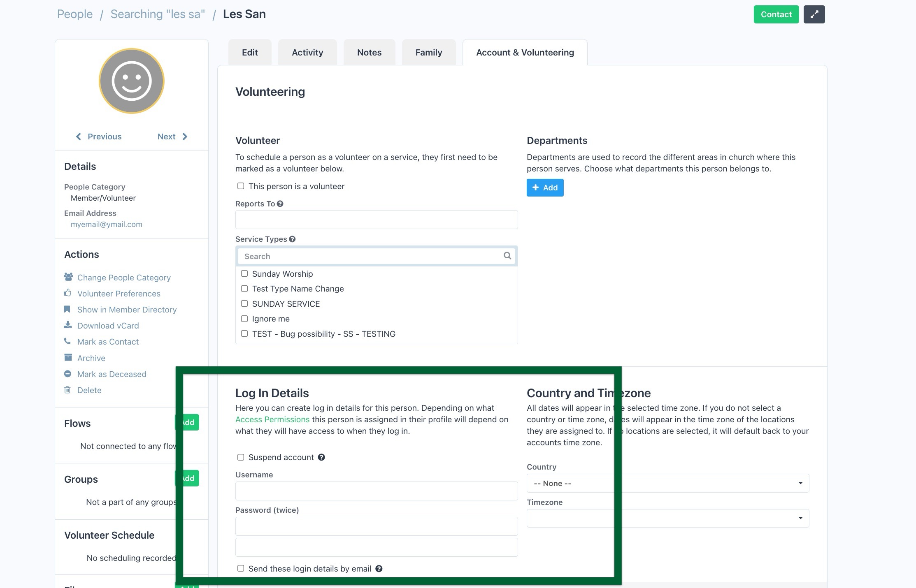Click the Archive box icon

68,357
